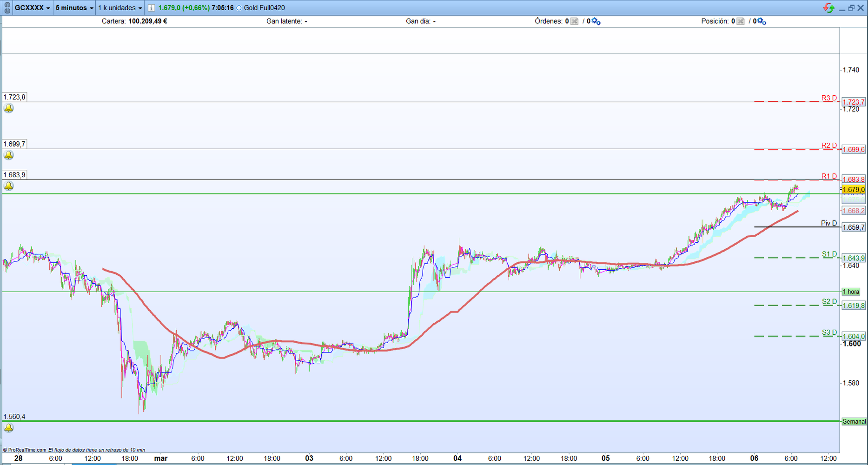The image size is (868, 465).
Task: Click the 1.699,6 red price tag
Action: tap(854, 150)
